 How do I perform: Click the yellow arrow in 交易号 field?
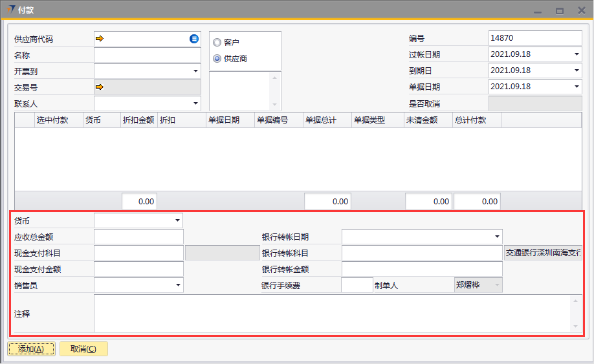point(100,87)
